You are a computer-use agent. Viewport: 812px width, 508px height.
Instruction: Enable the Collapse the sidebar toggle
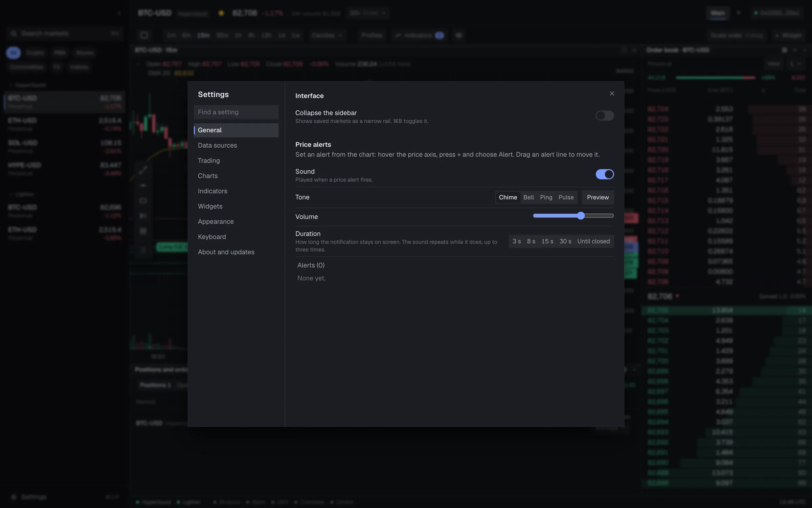(x=605, y=116)
